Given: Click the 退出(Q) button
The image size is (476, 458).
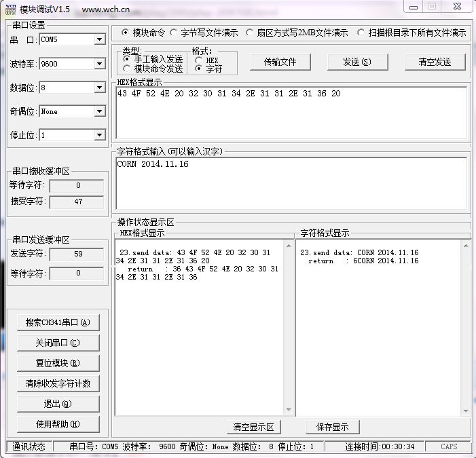Looking at the screenshot, I should pyautogui.click(x=58, y=404).
